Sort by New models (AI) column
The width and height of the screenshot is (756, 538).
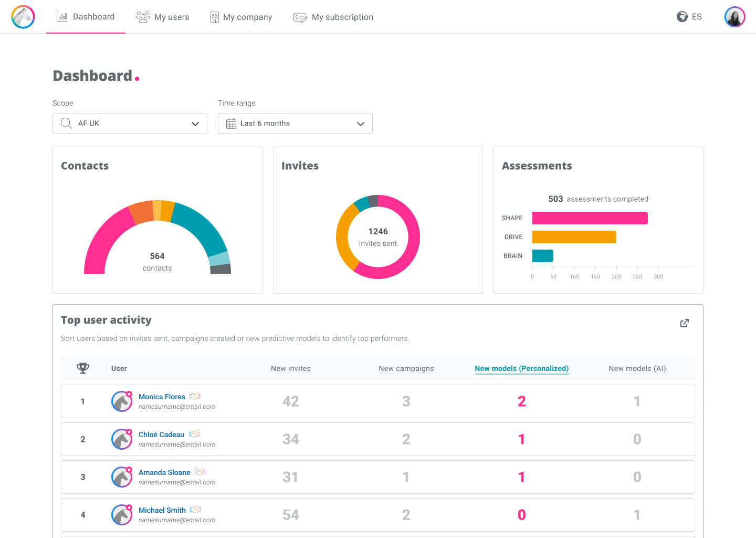point(637,368)
